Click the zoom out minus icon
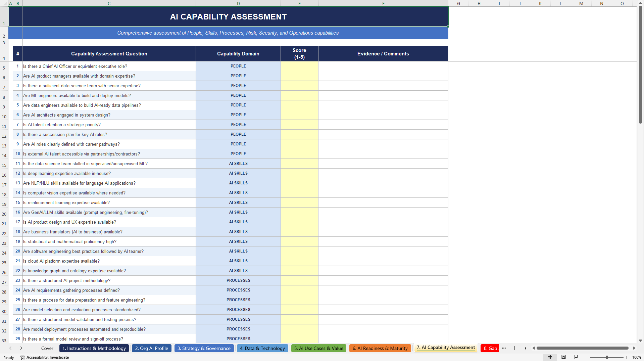The width and height of the screenshot is (644, 361). (587, 357)
